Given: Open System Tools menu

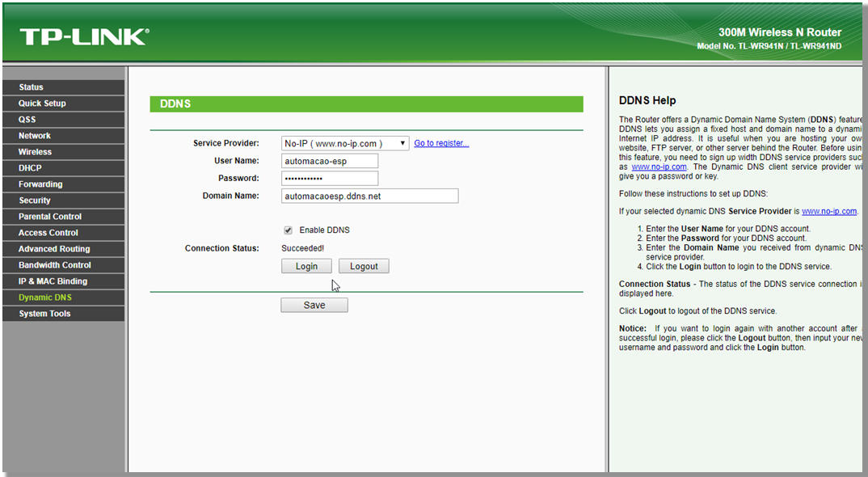Looking at the screenshot, I should click(63, 314).
